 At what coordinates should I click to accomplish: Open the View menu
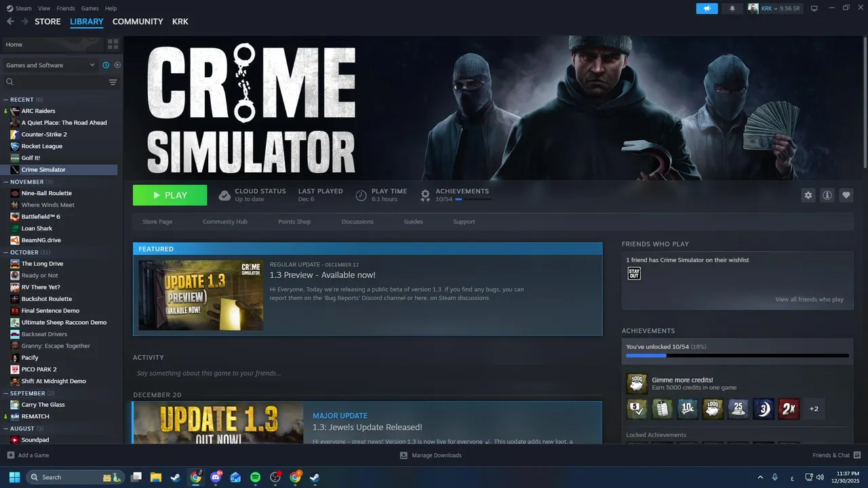click(x=44, y=8)
